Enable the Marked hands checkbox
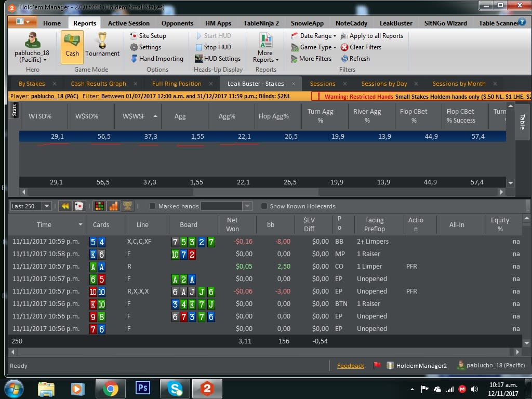This screenshot has height=399, width=532. point(152,206)
